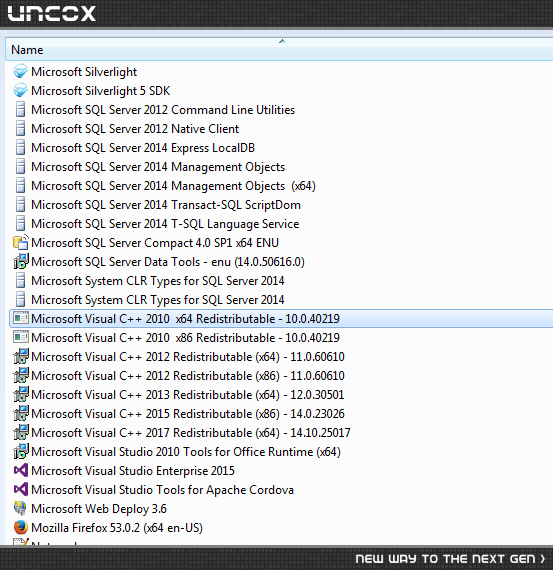Follow the 'New way to the next gen' link
Screen dimensions: 553x570
coord(450,558)
